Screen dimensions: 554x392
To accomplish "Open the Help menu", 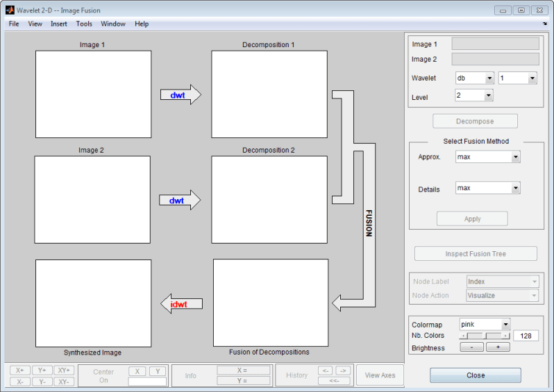I will (x=142, y=24).
